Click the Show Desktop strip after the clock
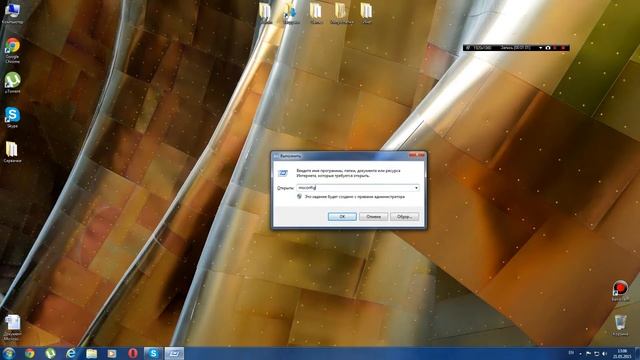 637,353
